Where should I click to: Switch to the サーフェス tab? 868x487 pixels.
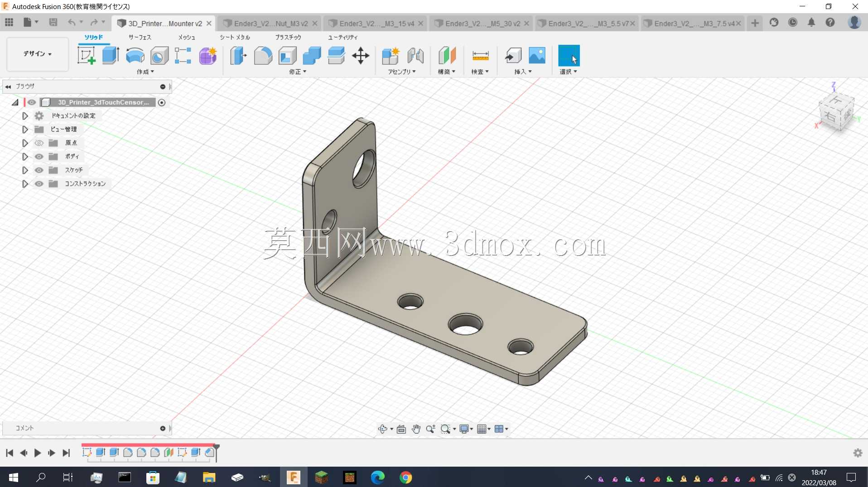tap(140, 37)
